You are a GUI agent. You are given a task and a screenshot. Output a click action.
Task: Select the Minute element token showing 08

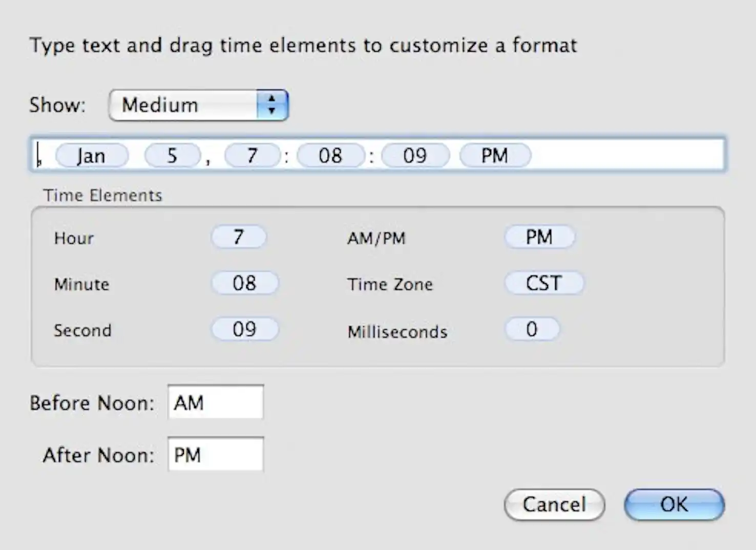point(244,283)
